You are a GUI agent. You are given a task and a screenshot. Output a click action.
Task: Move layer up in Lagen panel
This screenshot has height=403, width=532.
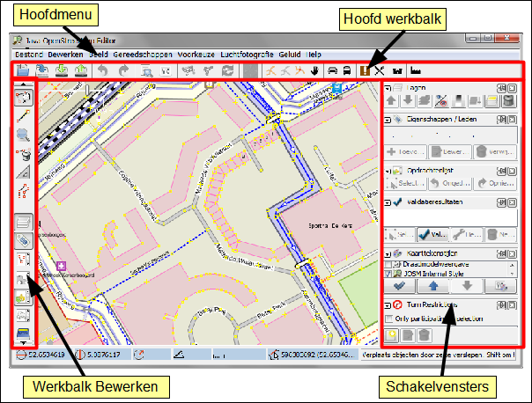tap(391, 100)
